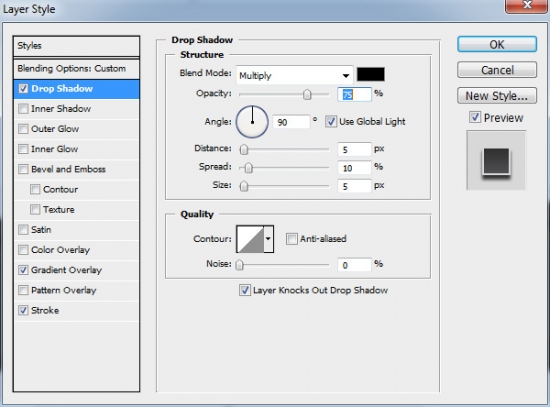Click the Distance value input field
Viewport: 550px width, 407px height.
coord(354,149)
